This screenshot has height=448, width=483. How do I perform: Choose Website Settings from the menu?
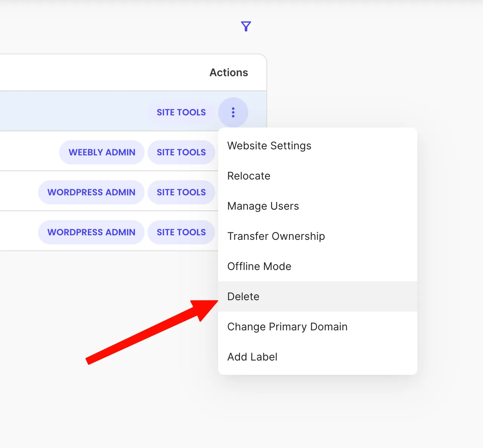(318, 146)
